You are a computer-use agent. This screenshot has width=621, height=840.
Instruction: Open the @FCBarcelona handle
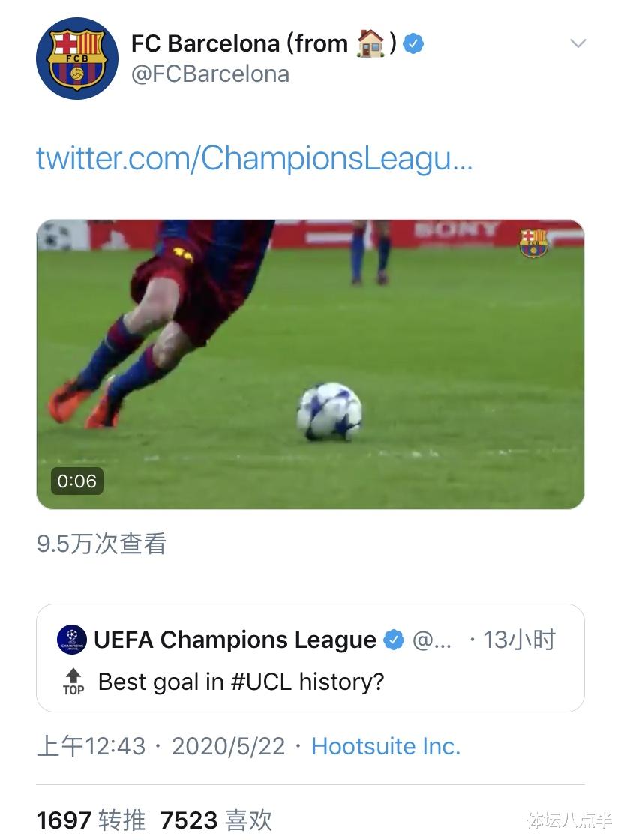pyautogui.click(x=210, y=74)
